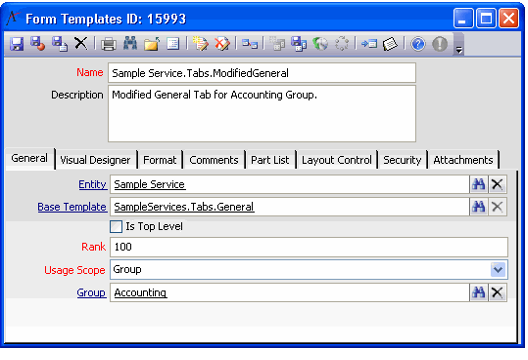Screen dimensions: 528x360
Task: Search for Group using binoculars button
Action: 478,292
